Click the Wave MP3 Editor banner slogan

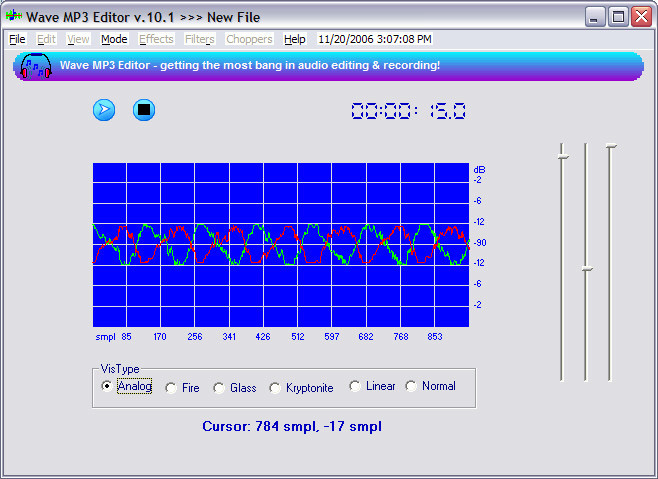[x=250, y=65]
